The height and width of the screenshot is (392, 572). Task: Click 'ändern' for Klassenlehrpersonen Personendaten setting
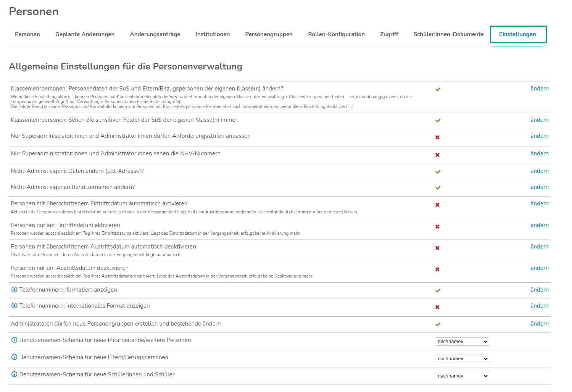click(x=539, y=89)
